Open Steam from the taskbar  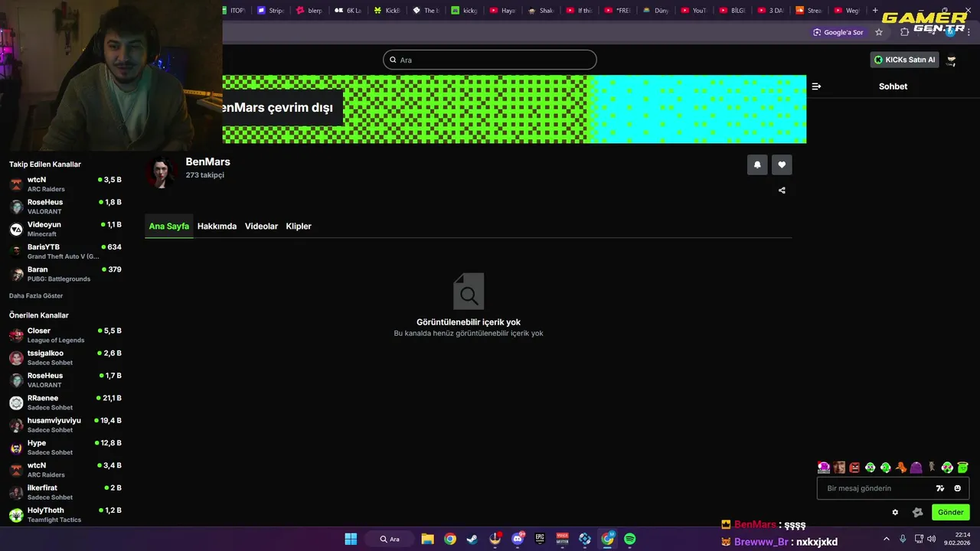click(x=472, y=539)
